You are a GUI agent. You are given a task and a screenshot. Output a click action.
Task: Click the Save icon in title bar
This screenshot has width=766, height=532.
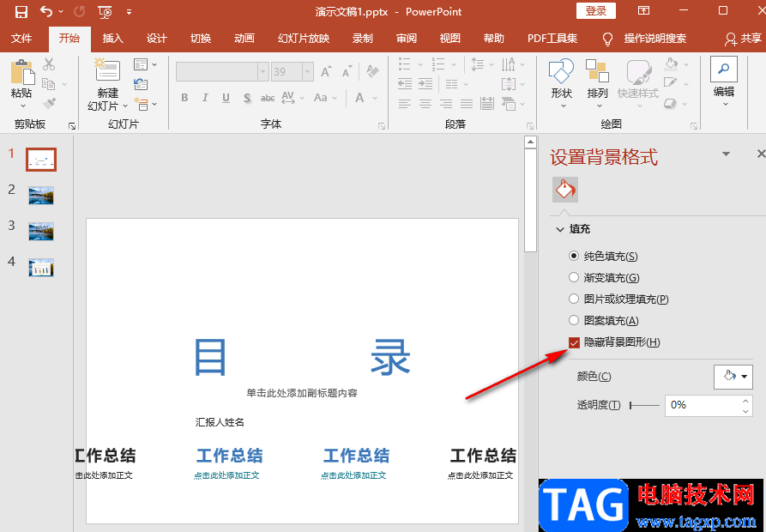(x=21, y=12)
